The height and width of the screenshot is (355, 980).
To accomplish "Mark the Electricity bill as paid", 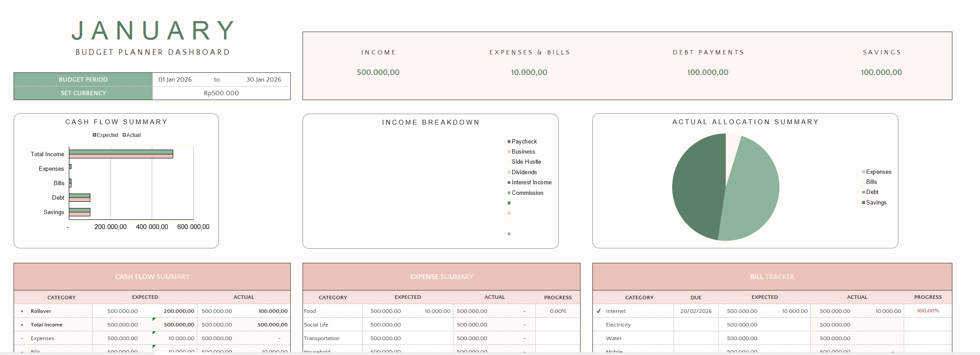I will [x=599, y=325].
